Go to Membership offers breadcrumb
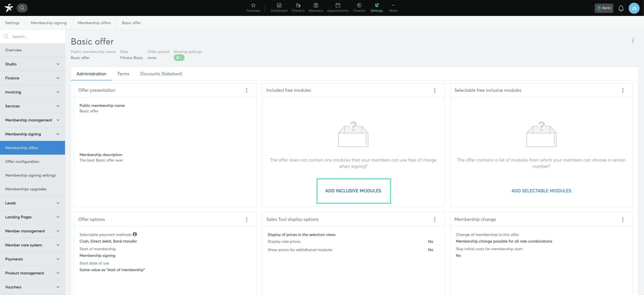644x295 pixels. (94, 23)
